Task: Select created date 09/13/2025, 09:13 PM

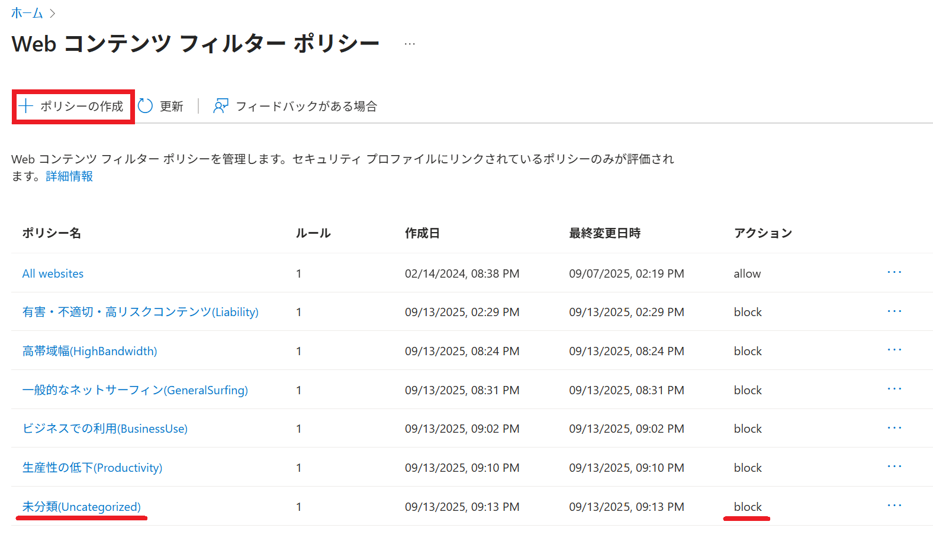Action: click(462, 507)
